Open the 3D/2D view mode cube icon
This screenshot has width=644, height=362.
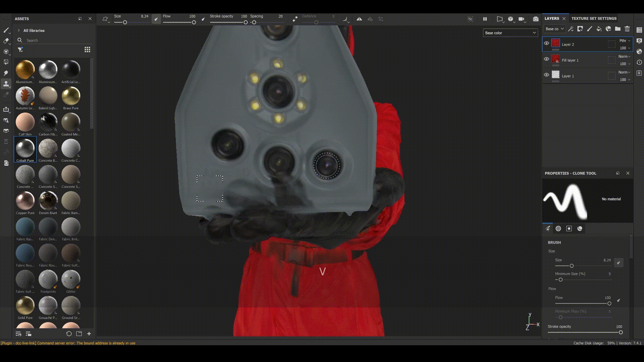[511, 19]
